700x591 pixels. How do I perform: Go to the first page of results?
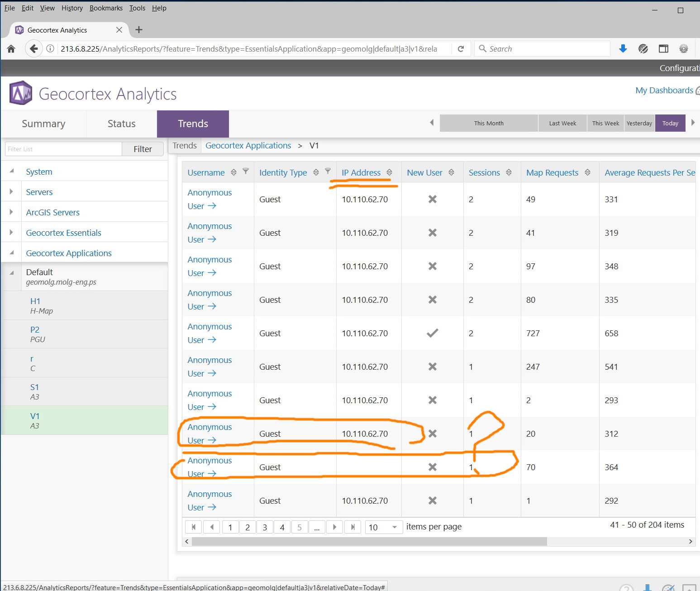[x=194, y=527]
